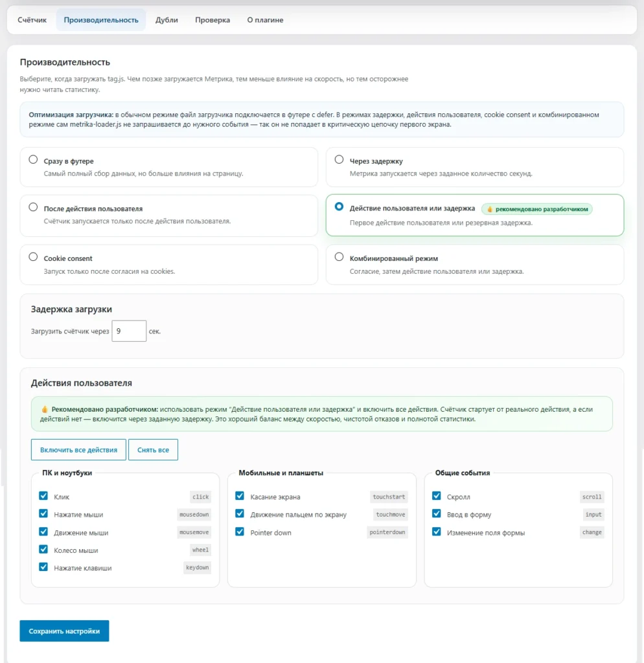
Task: Click the 'change' event code tag
Action: coord(592,532)
